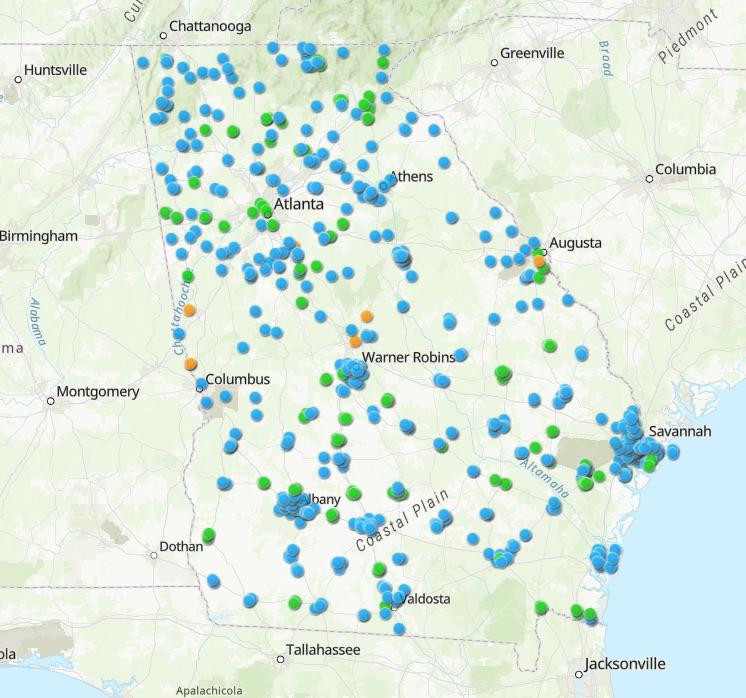Image resolution: width=746 pixels, height=698 pixels.
Task: Click the Savannah map label
Action: 680,432
